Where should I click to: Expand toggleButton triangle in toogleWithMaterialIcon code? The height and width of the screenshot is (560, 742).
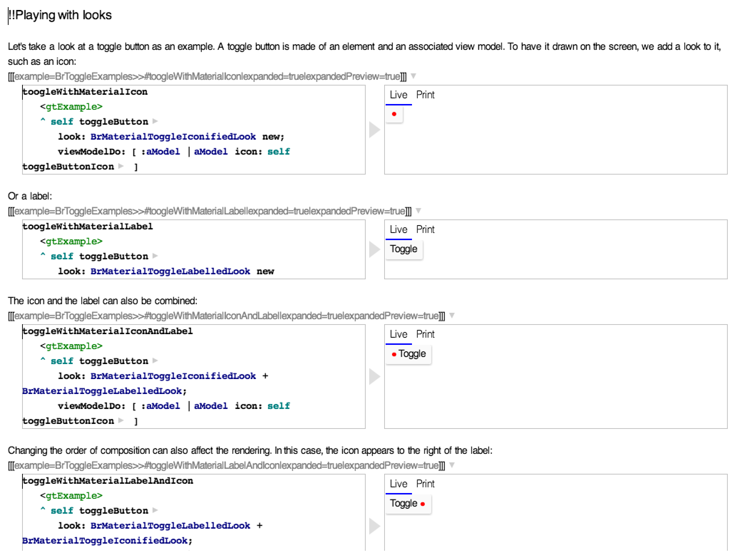point(155,121)
